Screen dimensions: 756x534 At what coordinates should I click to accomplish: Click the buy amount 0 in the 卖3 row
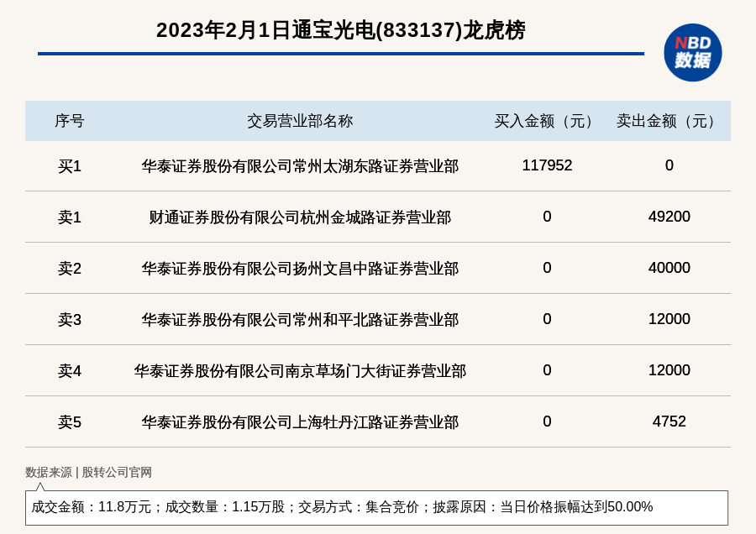point(547,318)
